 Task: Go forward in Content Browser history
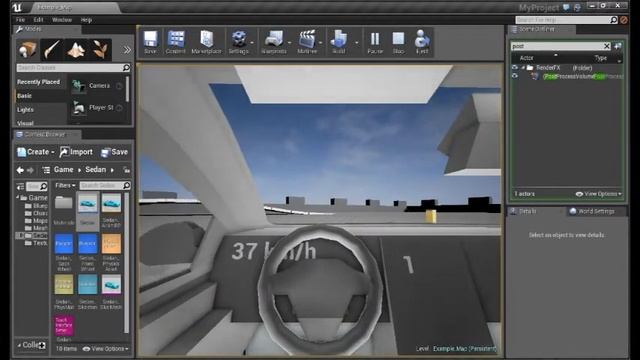30,170
